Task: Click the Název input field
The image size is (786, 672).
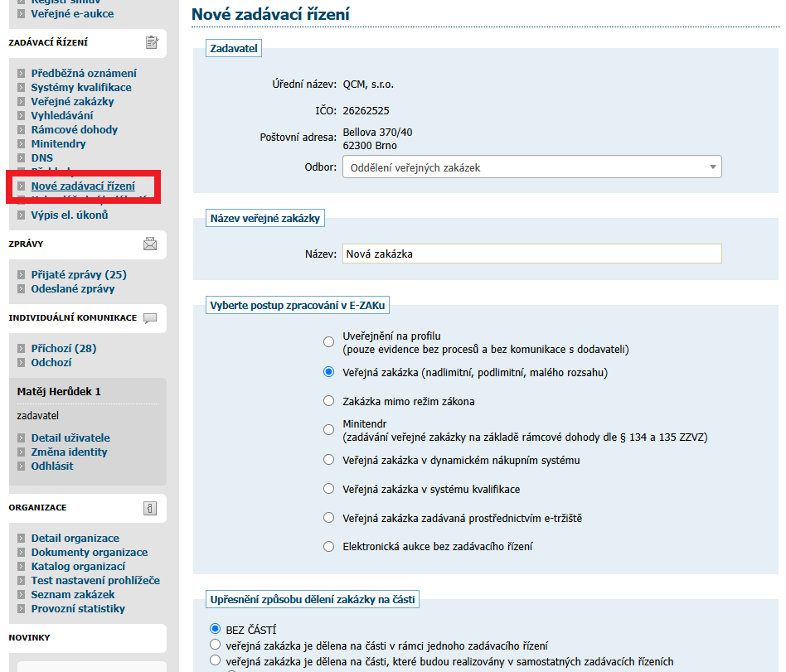Action: [531, 254]
